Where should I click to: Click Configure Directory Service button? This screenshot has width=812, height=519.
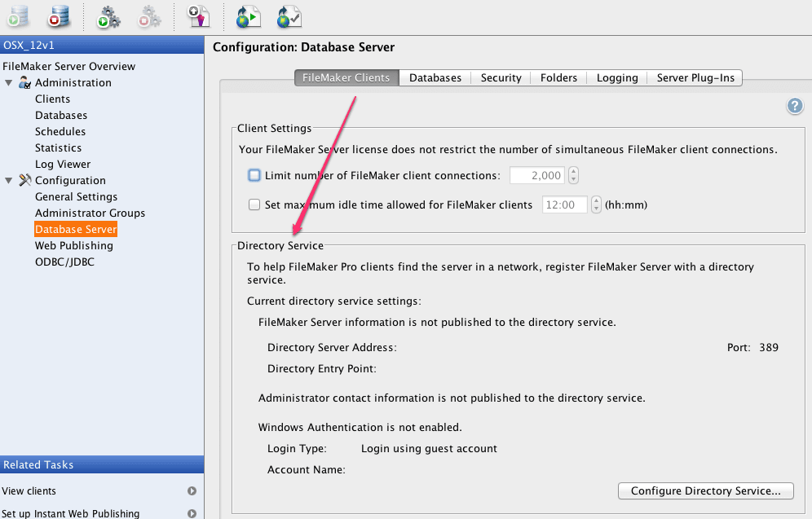[706, 491]
